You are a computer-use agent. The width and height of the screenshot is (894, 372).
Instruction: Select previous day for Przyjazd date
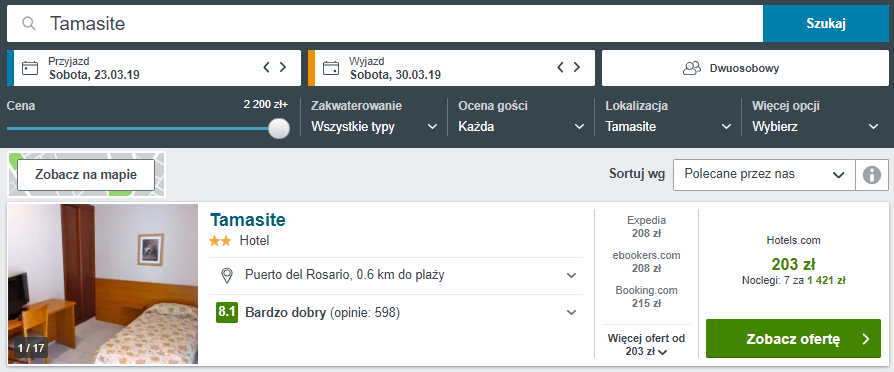(x=266, y=67)
